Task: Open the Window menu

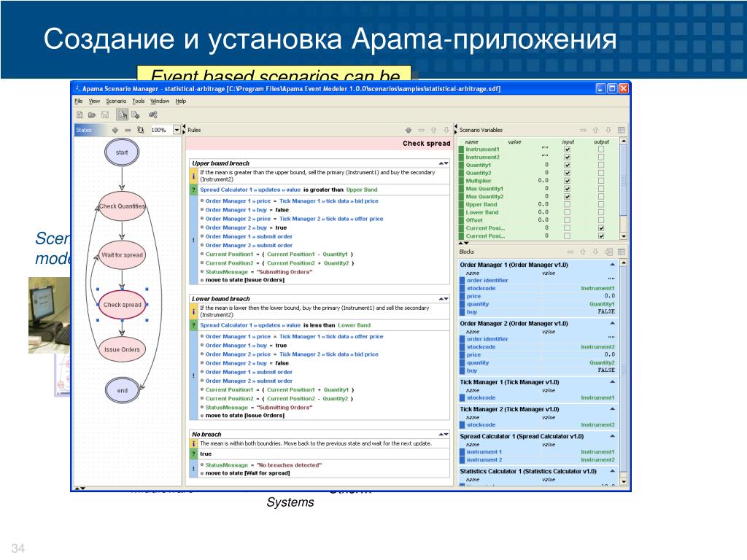Action: tap(160, 101)
